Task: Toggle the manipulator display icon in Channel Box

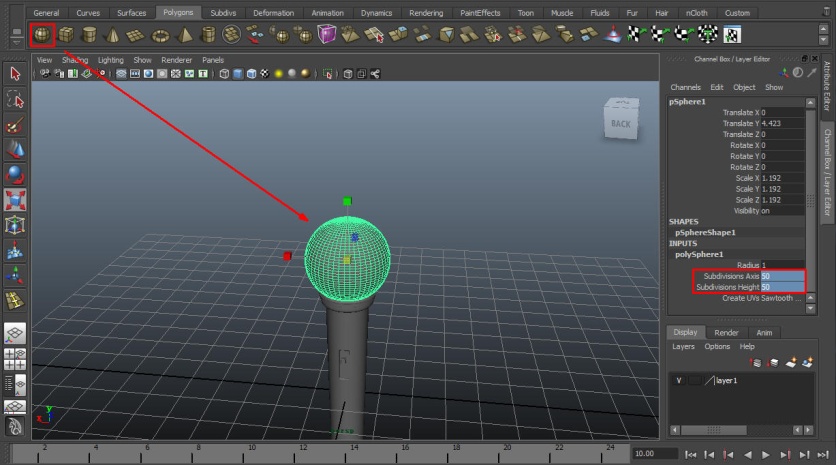Action: (x=784, y=73)
